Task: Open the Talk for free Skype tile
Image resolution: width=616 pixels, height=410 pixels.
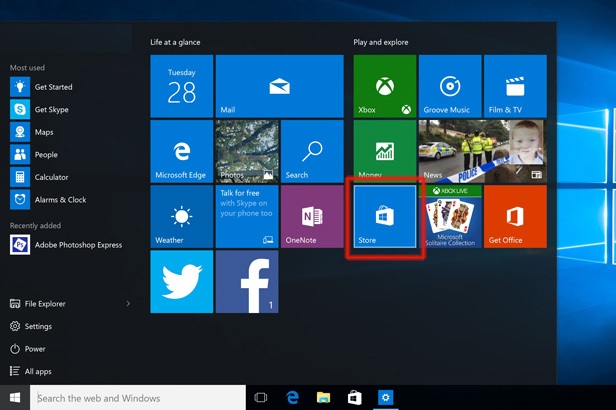Action: [247, 216]
